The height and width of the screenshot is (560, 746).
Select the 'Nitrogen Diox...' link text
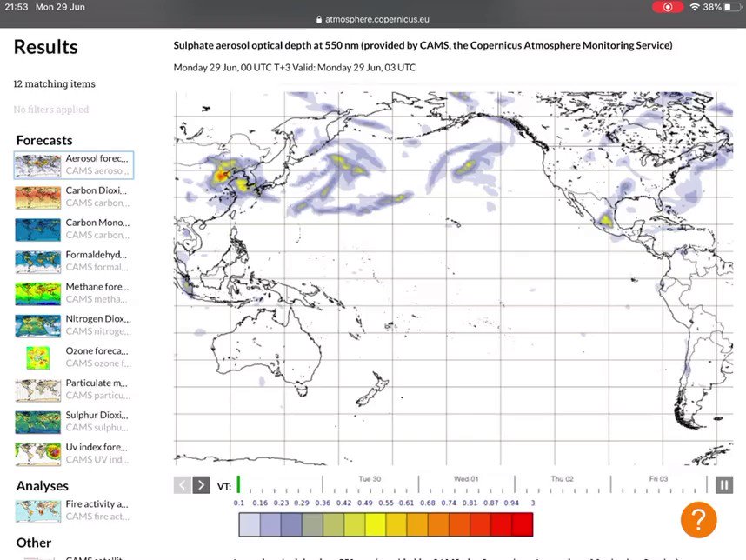click(98, 319)
